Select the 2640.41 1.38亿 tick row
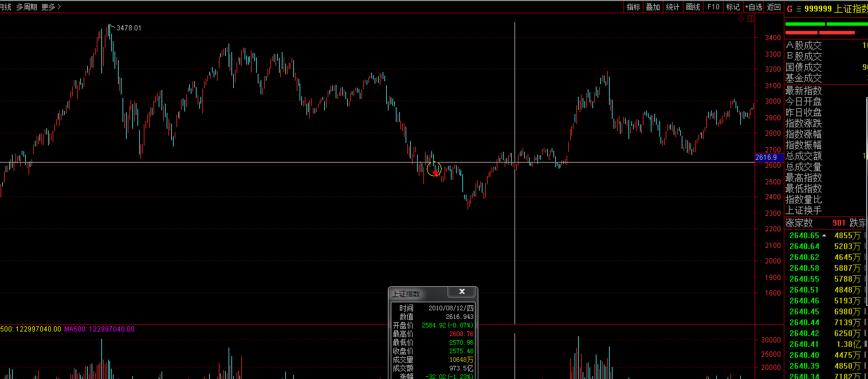This screenshot has width=868, height=379. click(826, 344)
